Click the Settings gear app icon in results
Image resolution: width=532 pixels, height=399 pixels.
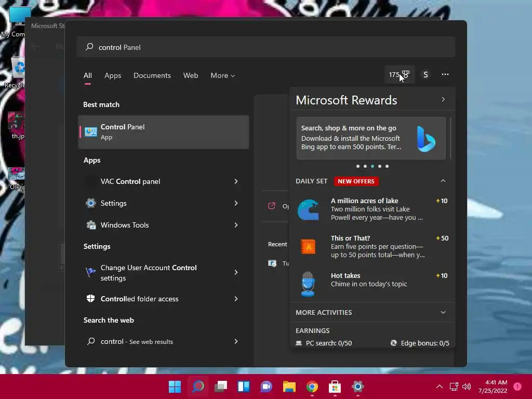[x=90, y=203]
